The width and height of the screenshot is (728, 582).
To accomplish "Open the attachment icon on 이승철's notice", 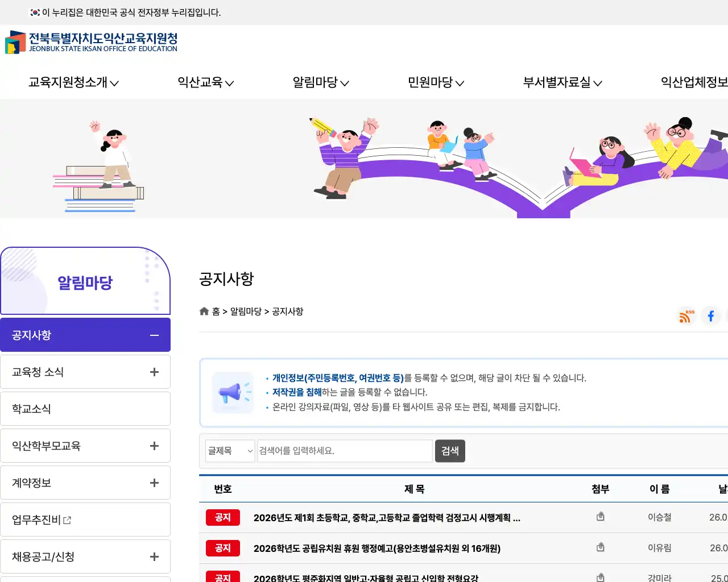I will [x=600, y=516].
